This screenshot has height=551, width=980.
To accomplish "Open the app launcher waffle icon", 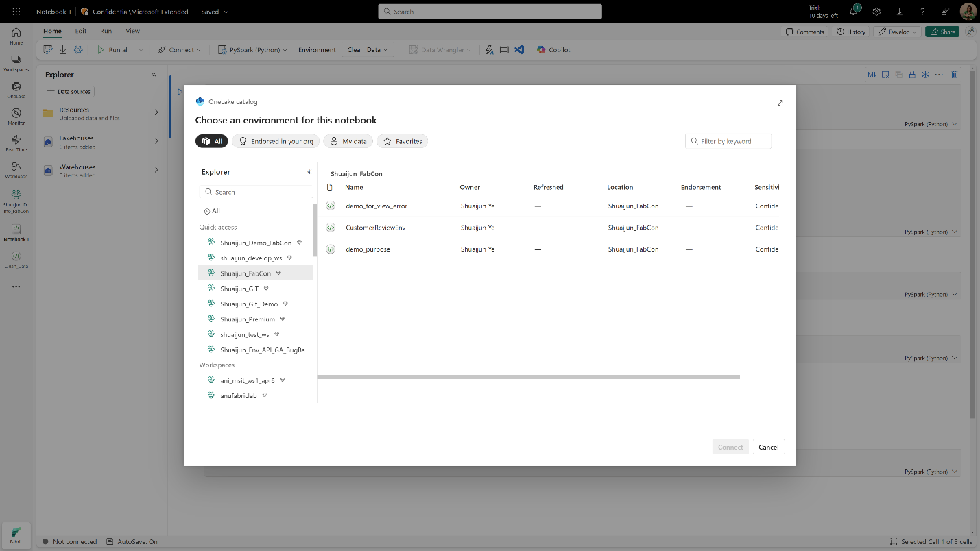I will tap(16, 12).
